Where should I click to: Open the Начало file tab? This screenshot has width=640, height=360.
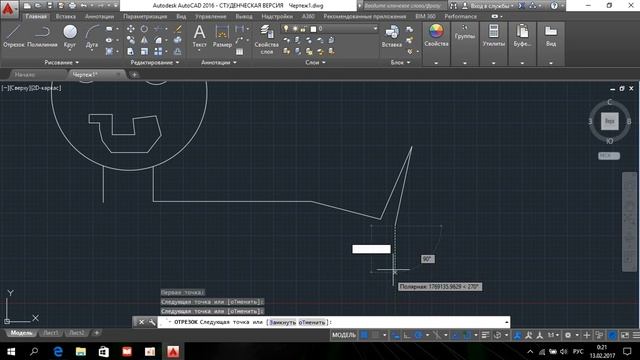[x=25, y=74]
